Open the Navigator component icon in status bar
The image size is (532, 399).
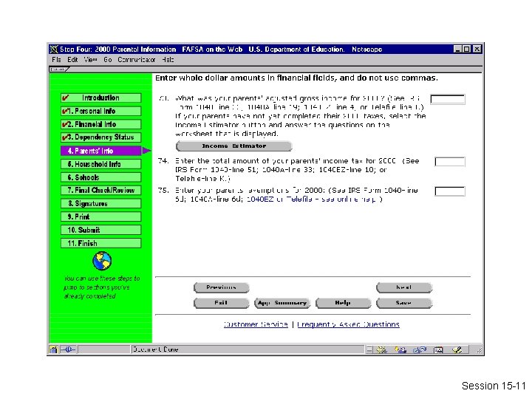pyautogui.click(x=381, y=349)
